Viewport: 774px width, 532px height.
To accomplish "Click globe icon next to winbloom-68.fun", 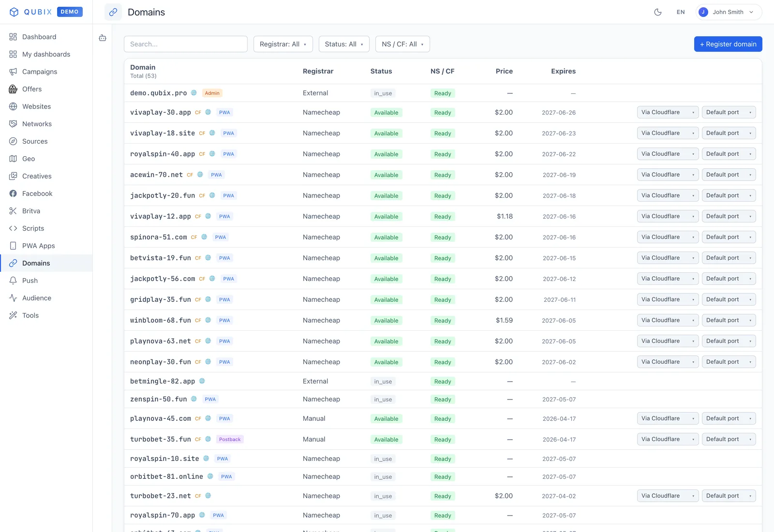I will tap(208, 320).
